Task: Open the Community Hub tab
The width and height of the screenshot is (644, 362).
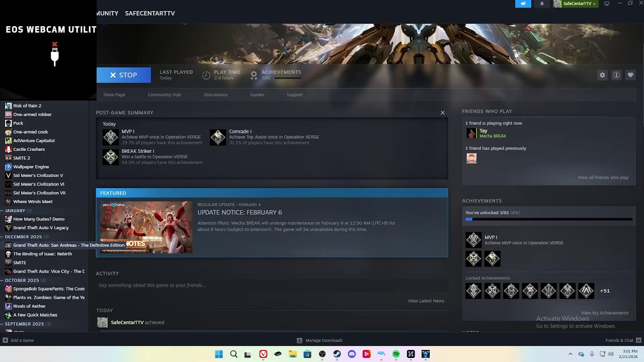Action: [165, 95]
